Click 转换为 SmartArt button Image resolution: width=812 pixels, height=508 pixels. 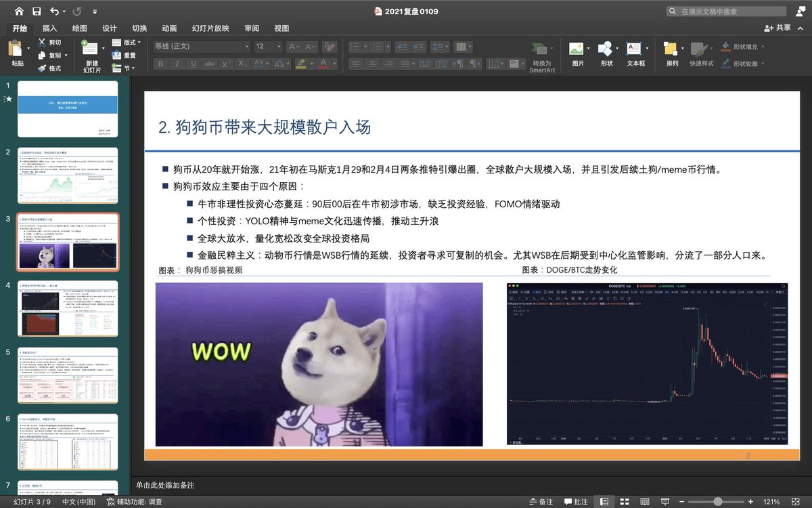click(x=541, y=57)
